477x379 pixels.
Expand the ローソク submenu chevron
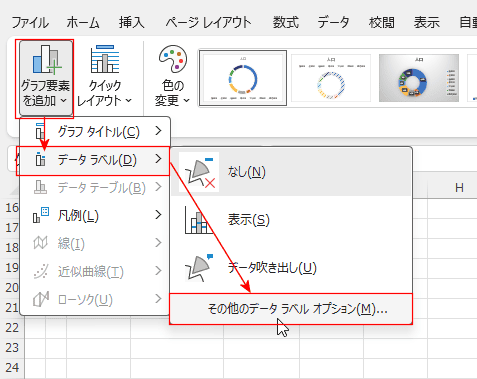(x=158, y=299)
